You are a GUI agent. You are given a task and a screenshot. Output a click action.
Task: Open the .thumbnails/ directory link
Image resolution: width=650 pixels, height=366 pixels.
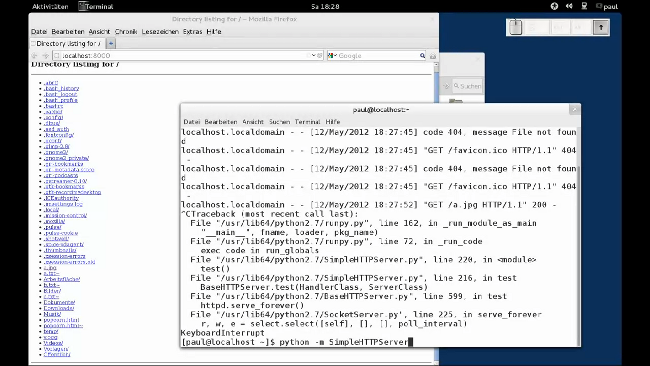click(x=60, y=250)
